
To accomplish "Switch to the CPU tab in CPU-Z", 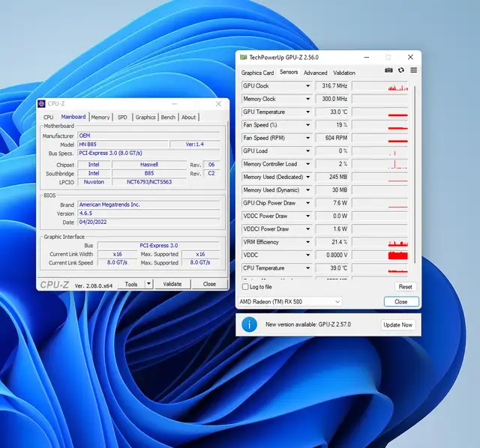I will coord(48,117).
